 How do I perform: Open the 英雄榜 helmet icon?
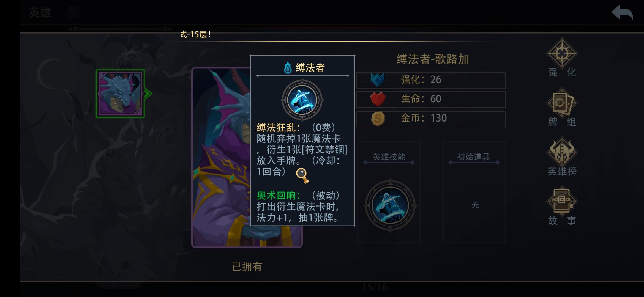[x=562, y=152]
